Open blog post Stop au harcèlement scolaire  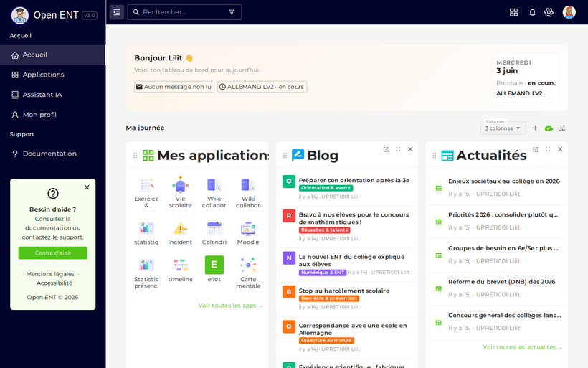coord(344,291)
